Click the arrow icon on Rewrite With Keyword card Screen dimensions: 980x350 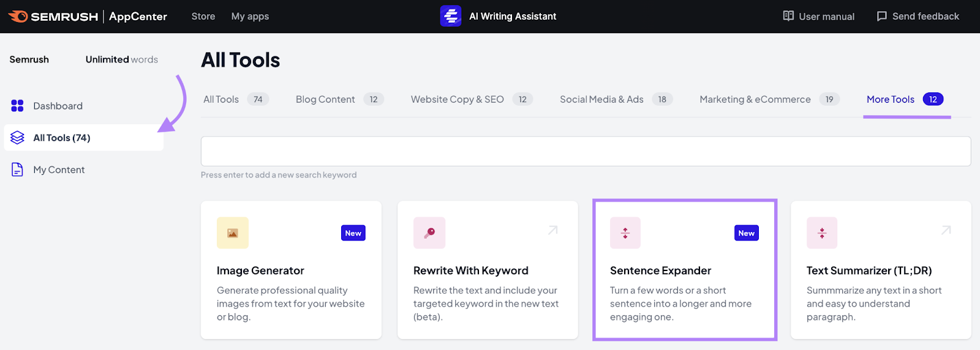point(552,230)
